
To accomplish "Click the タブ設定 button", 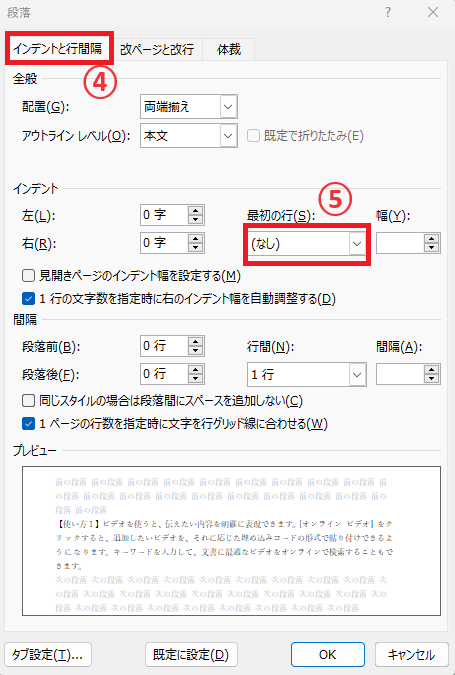I will point(48,654).
